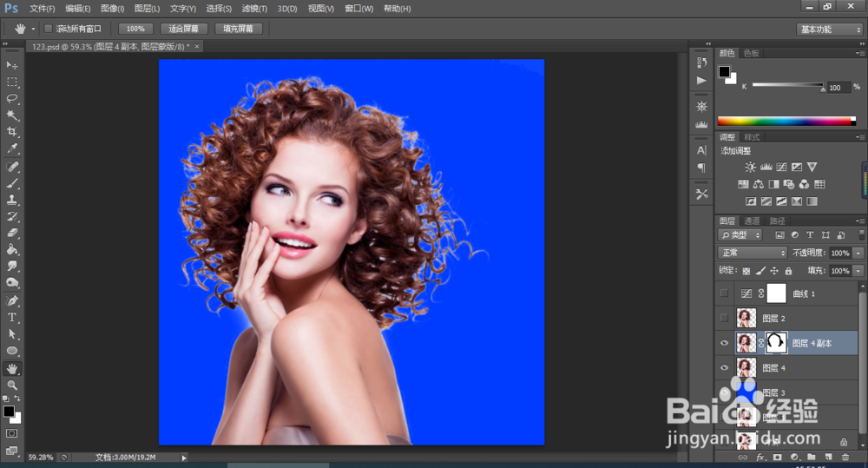This screenshot has width=868, height=468.
Task: Open the fill 填充 dropdown arrow
Action: pos(858,271)
